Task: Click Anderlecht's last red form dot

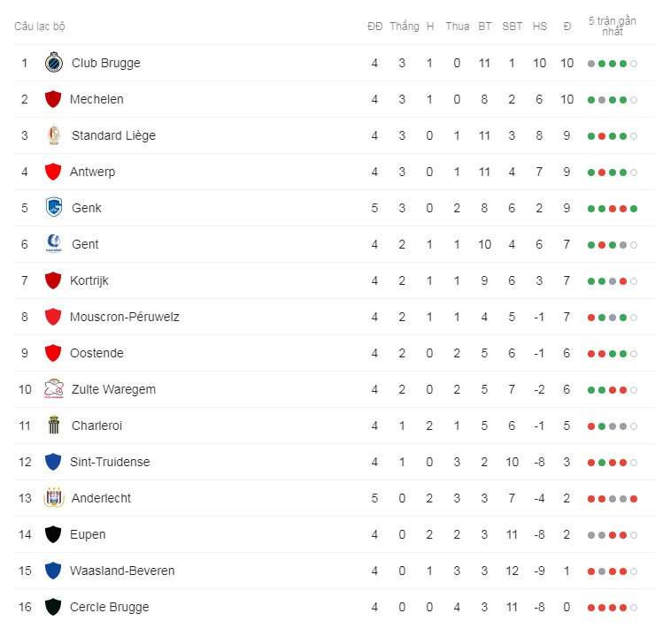Action: coord(634,499)
